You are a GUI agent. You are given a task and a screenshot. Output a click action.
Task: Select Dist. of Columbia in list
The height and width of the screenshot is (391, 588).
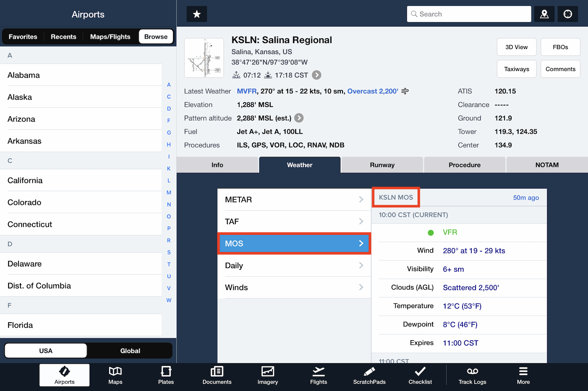(x=81, y=285)
